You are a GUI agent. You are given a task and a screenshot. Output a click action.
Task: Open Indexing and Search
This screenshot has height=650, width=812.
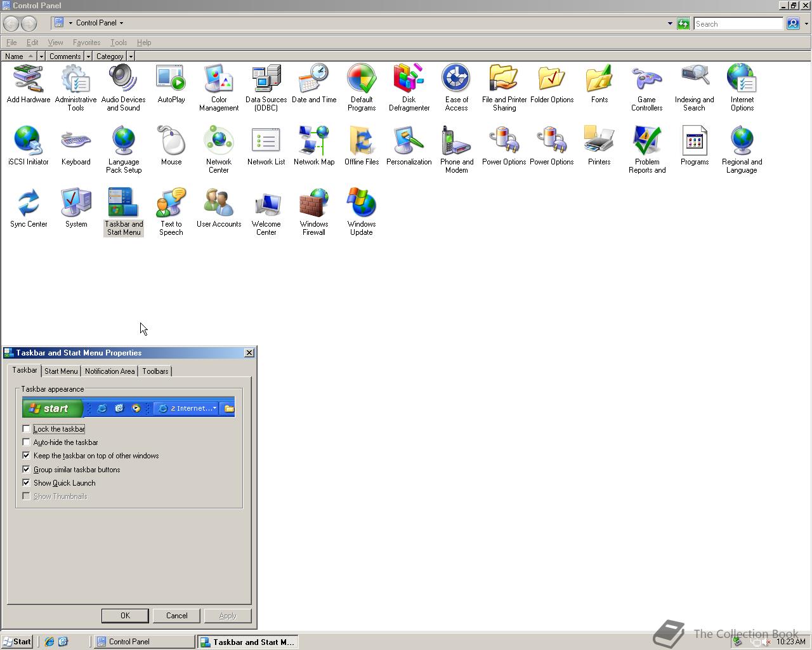[x=695, y=88]
